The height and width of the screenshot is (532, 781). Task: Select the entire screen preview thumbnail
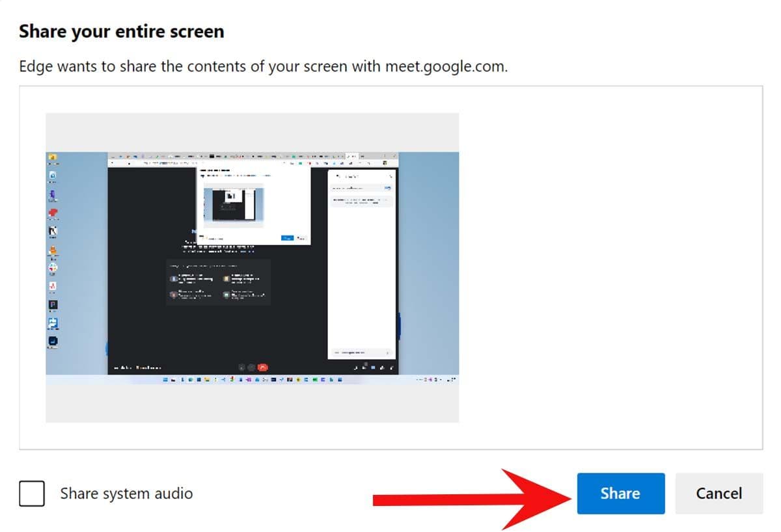(x=252, y=267)
